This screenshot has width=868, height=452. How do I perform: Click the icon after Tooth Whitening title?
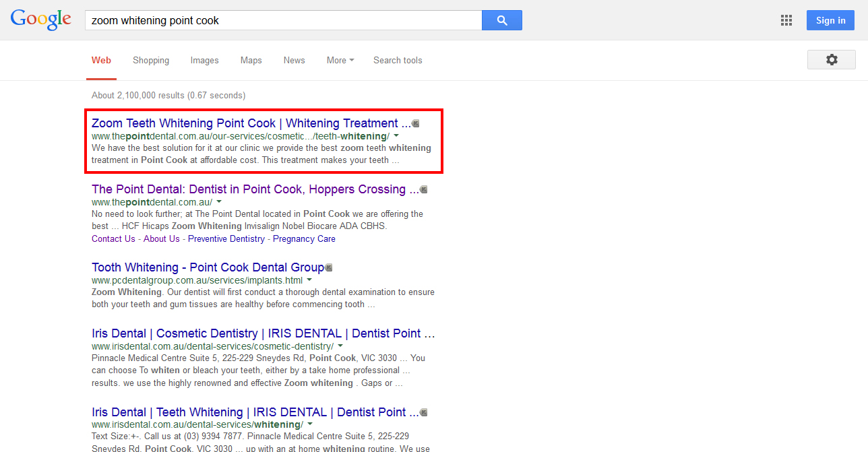click(329, 267)
